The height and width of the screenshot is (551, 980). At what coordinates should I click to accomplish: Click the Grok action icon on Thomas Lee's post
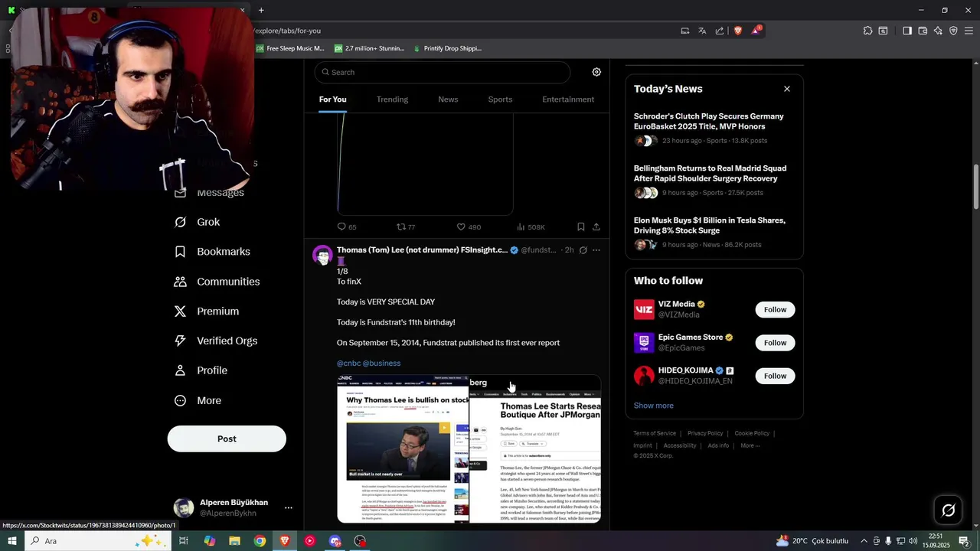pos(583,250)
